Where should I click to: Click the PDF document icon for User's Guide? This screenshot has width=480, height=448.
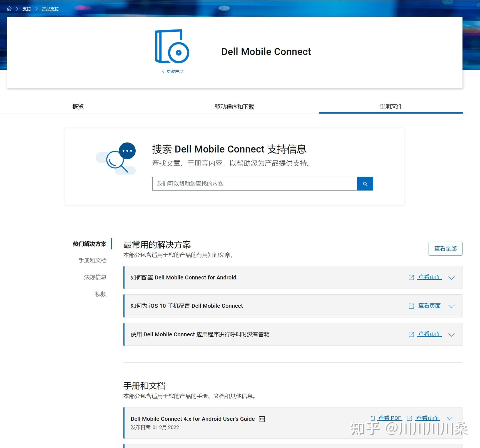tap(372, 418)
